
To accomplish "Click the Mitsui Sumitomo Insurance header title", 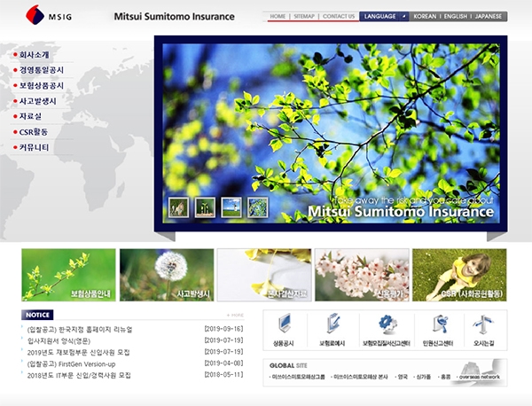I will click(x=174, y=17).
